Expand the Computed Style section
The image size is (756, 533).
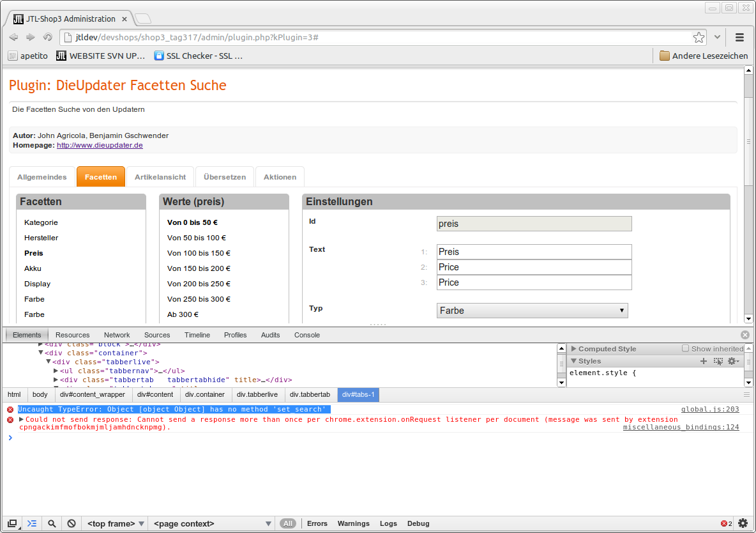[574, 348]
